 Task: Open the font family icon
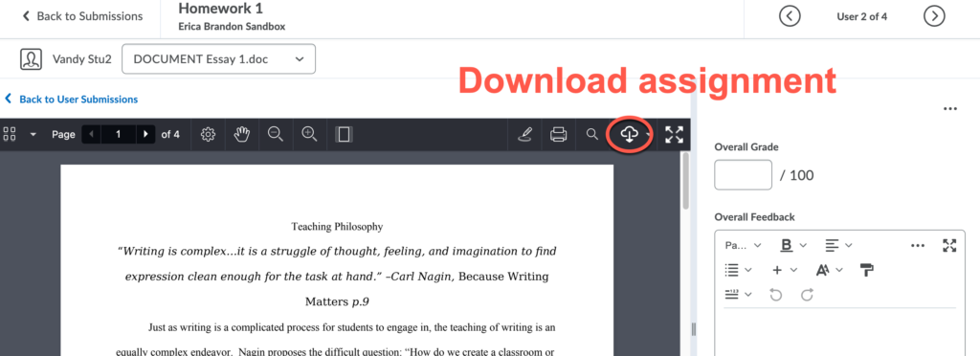coord(823,270)
